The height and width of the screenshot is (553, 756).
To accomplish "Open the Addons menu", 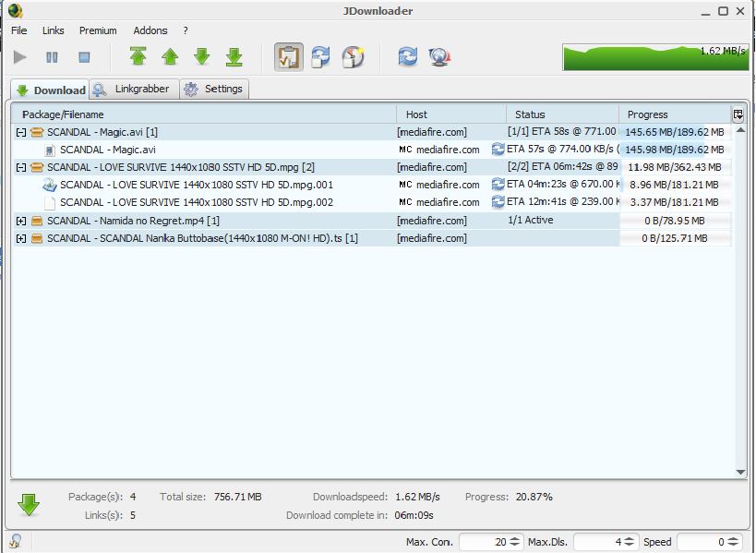I will pos(150,30).
